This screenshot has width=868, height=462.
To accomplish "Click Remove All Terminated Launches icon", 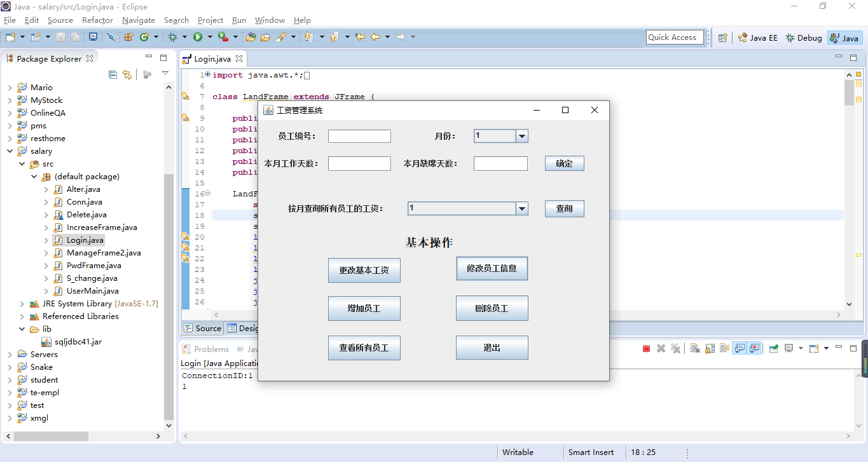I will pos(675,348).
